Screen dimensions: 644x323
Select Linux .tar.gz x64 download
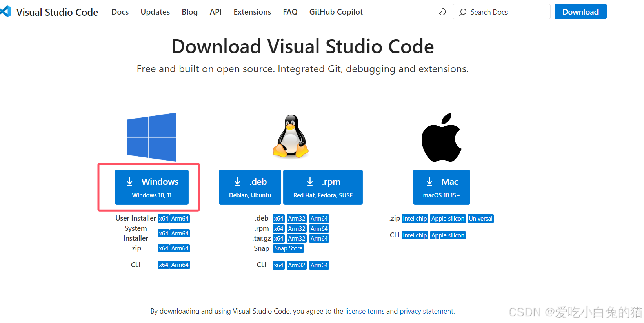278,239
